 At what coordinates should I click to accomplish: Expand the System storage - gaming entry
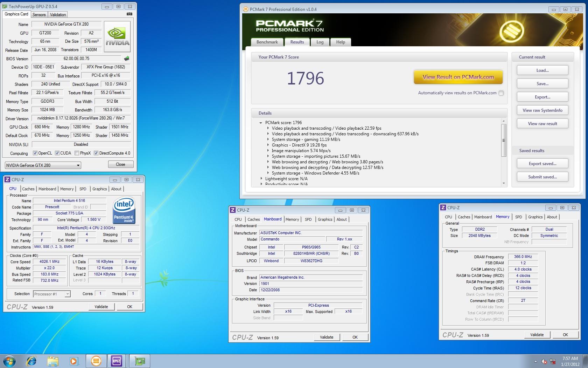[x=268, y=139]
